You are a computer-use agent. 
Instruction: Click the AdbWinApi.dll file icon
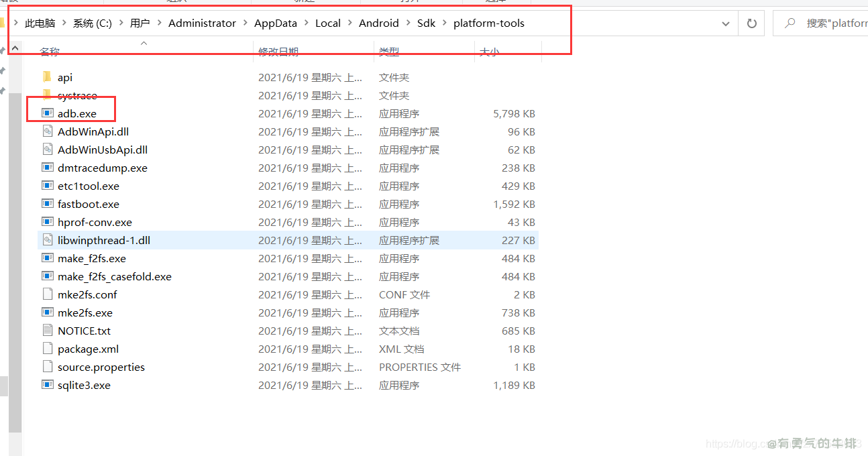tap(47, 131)
